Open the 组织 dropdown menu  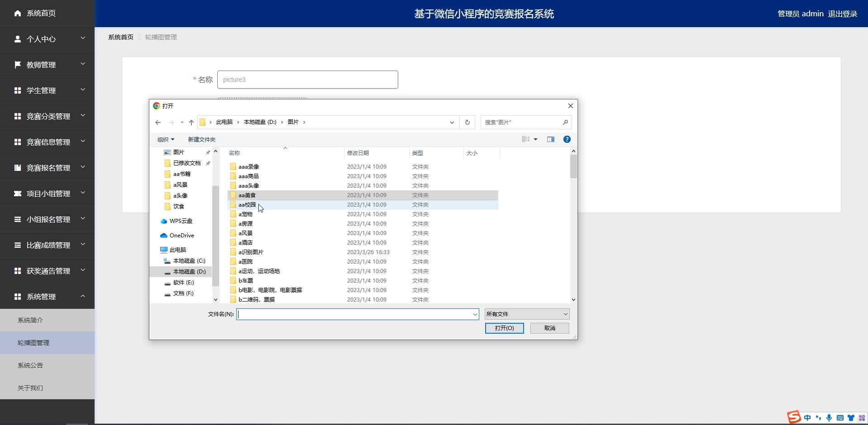pos(166,139)
